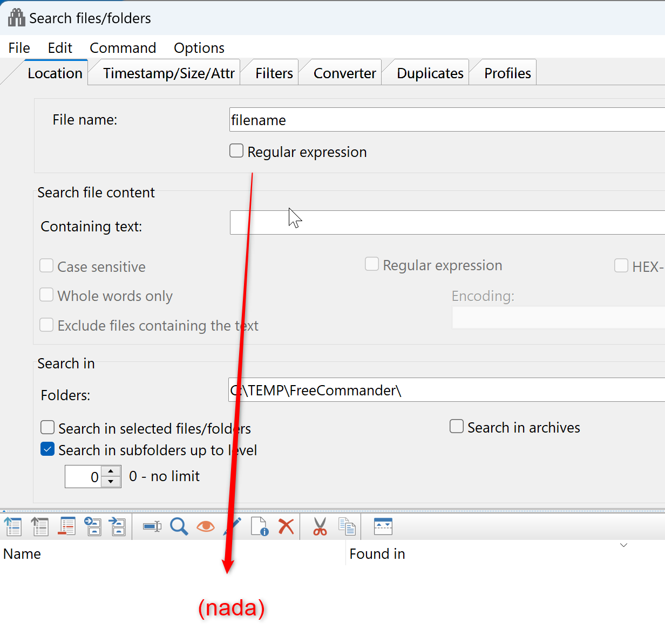This screenshot has height=644, width=665.
Task: Select the Location tab
Action: (x=55, y=73)
